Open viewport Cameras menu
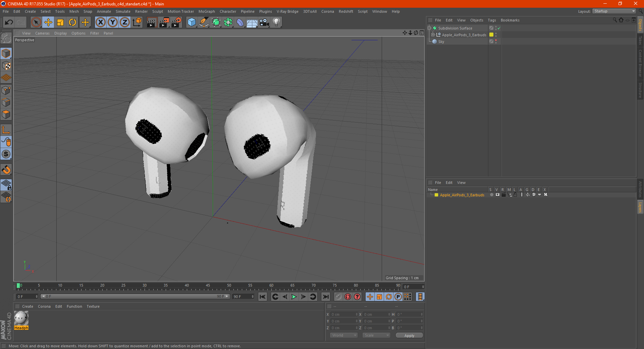This screenshot has height=349, width=644. pos(42,33)
